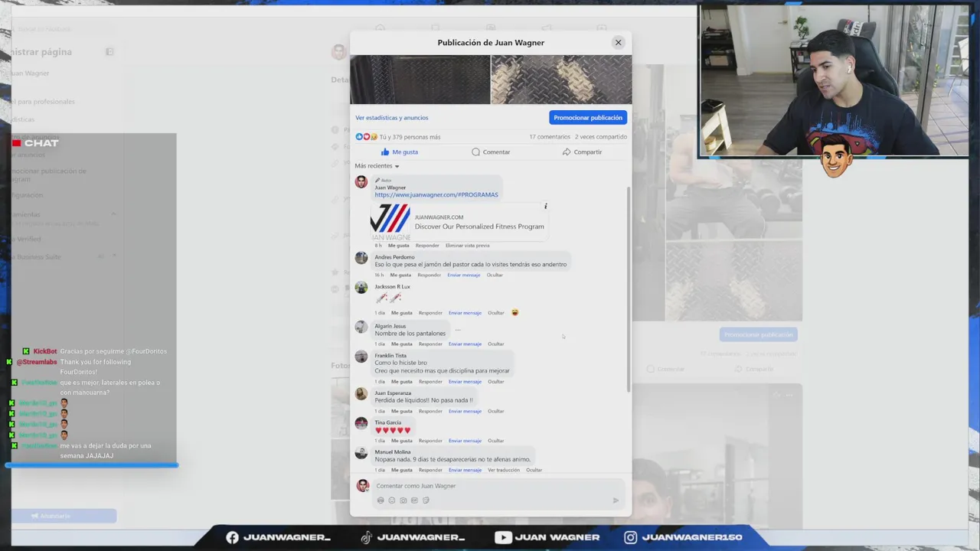Reply to Andres Perdomo's comment
The width and height of the screenshot is (980, 551).
(x=430, y=275)
